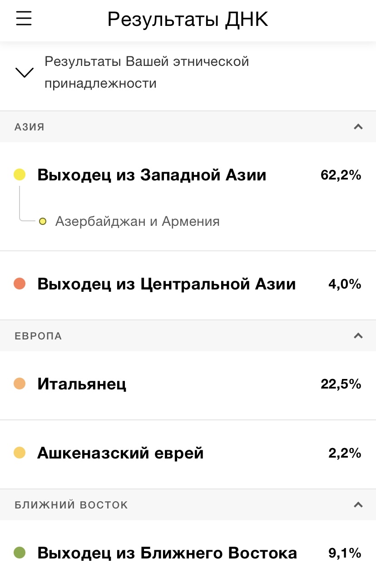Open Выходец из Центральной Азии entry
Image resolution: width=376 pixels, height=588 pixels.
coord(166,284)
